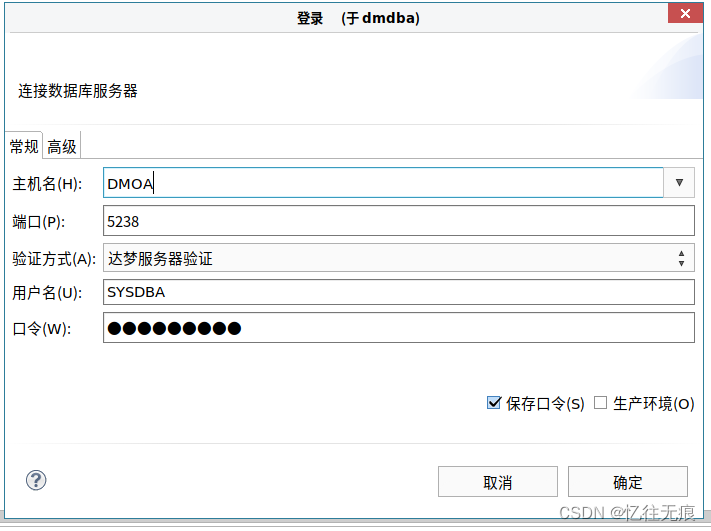Click the 连接数据库服务器 heading text
711x531 pixels.
tap(78, 91)
